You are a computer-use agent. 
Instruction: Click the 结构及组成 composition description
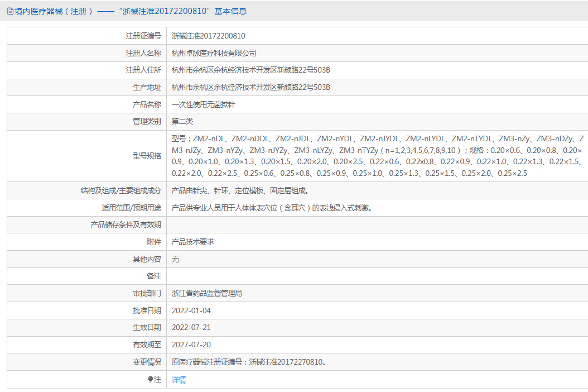[x=238, y=190]
